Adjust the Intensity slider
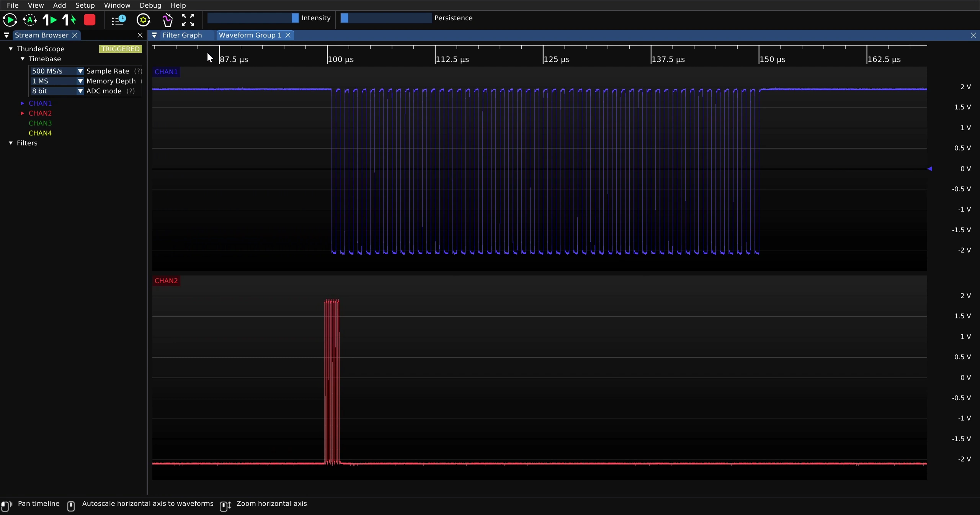 [253, 18]
